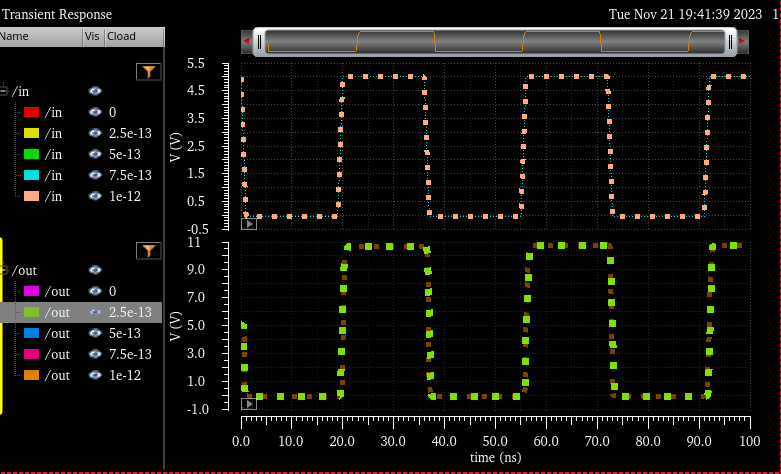Screen dimensions: 781x474
Task: Click the filter funnel icon above /in group
Action: (x=148, y=71)
